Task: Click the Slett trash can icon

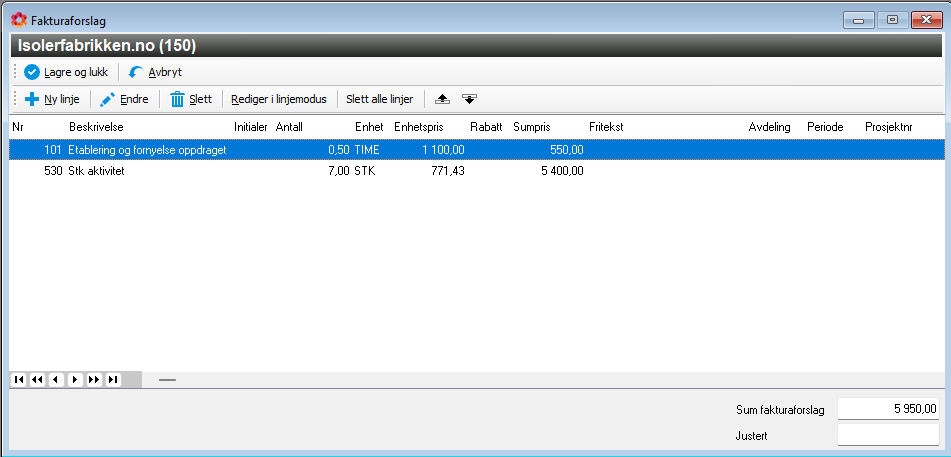Action: tap(177, 99)
